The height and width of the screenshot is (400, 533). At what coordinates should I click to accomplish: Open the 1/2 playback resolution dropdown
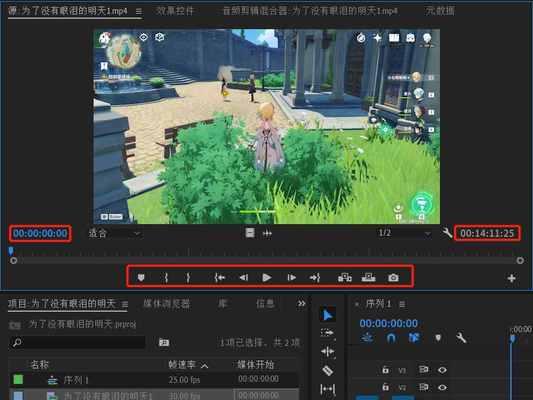405,233
